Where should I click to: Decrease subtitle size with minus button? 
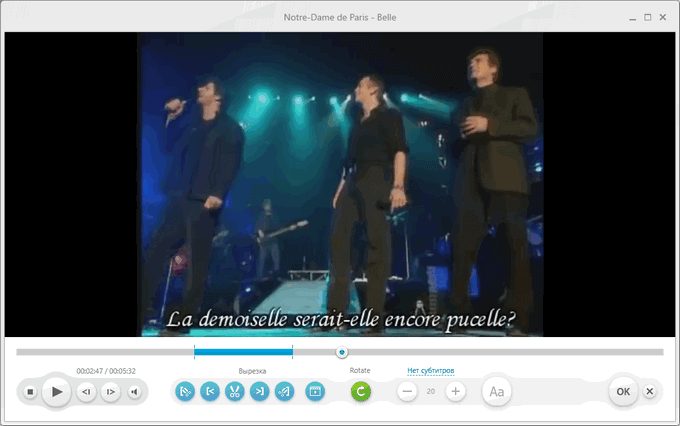[407, 391]
